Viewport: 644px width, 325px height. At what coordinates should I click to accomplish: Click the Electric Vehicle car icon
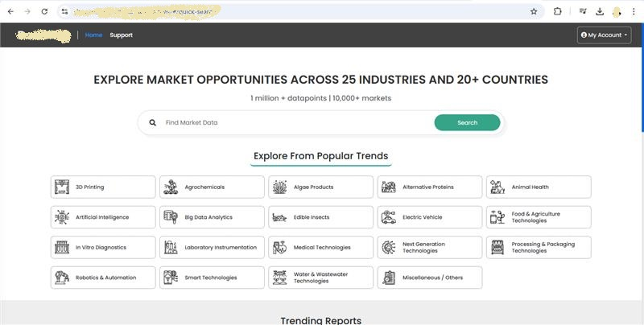[x=388, y=217]
